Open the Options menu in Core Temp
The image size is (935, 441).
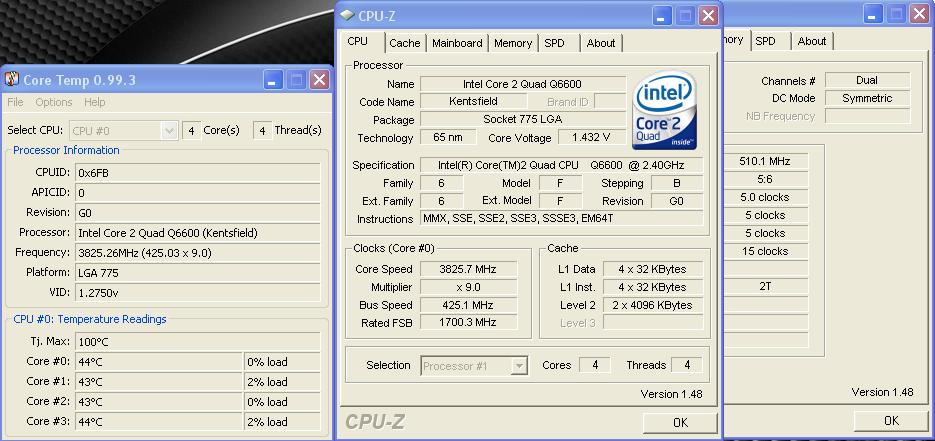[54, 103]
